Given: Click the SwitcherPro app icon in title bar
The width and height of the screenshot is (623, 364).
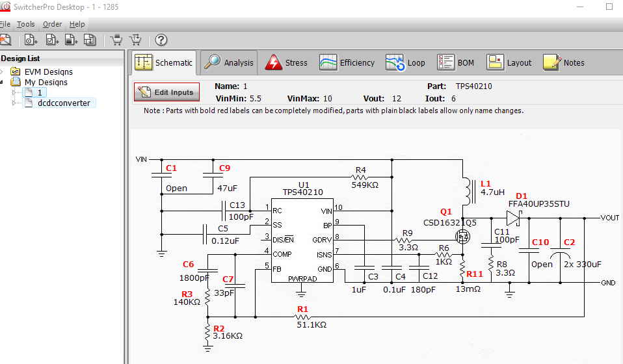Looking at the screenshot, I should (x=6, y=6).
